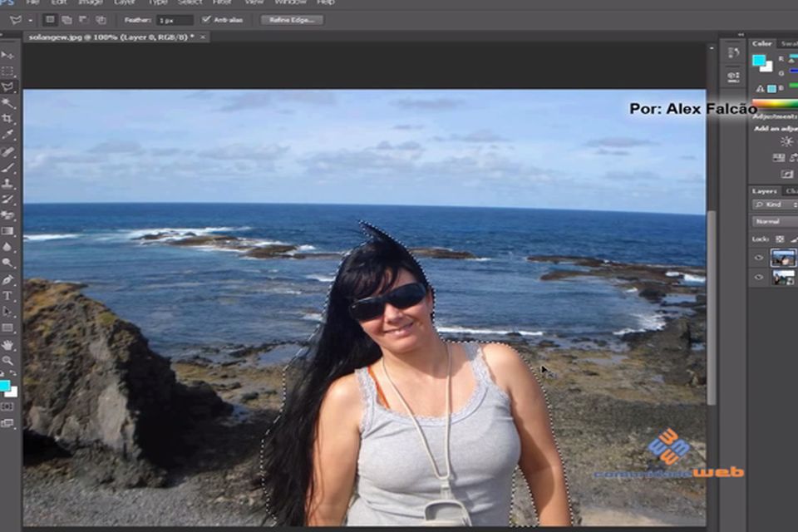Open the Filter menu
The height and width of the screenshot is (532, 798).
point(222,2)
